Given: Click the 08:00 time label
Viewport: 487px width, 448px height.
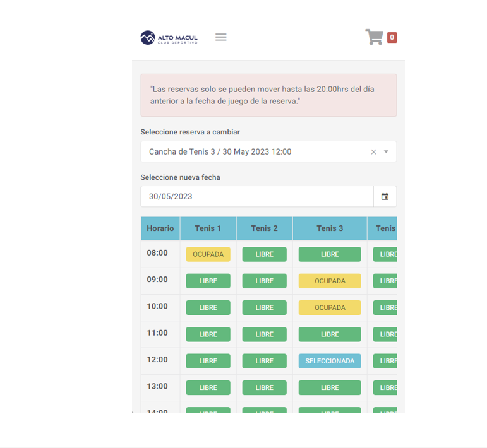Looking at the screenshot, I should pos(157,253).
